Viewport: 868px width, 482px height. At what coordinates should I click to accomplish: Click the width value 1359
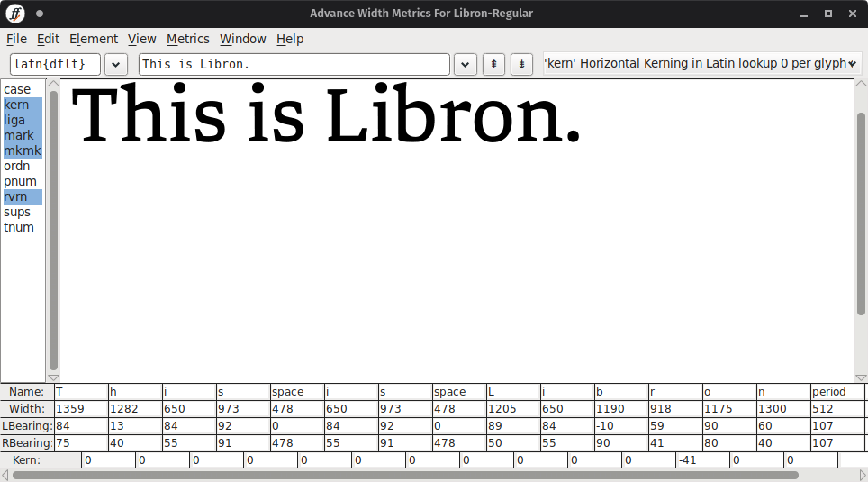click(81, 409)
